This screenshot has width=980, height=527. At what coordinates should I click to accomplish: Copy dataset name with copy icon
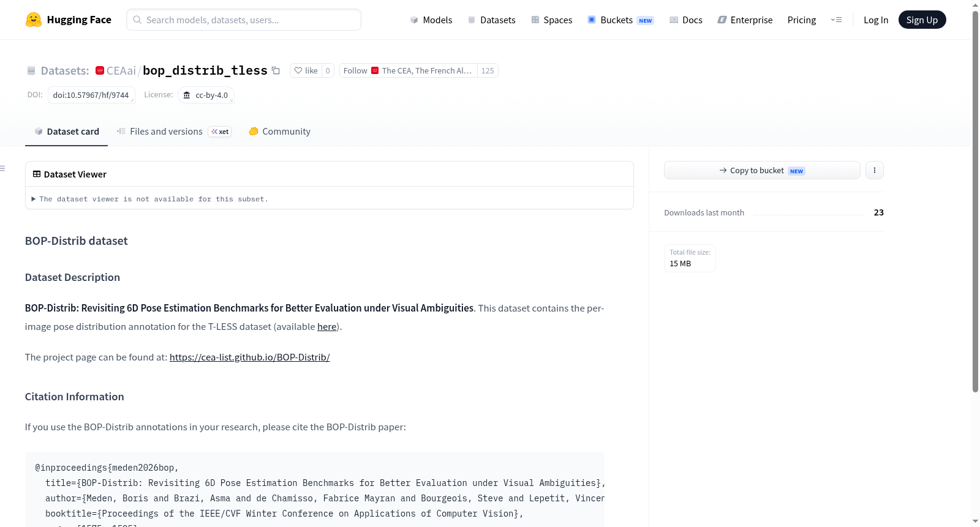tap(276, 70)
